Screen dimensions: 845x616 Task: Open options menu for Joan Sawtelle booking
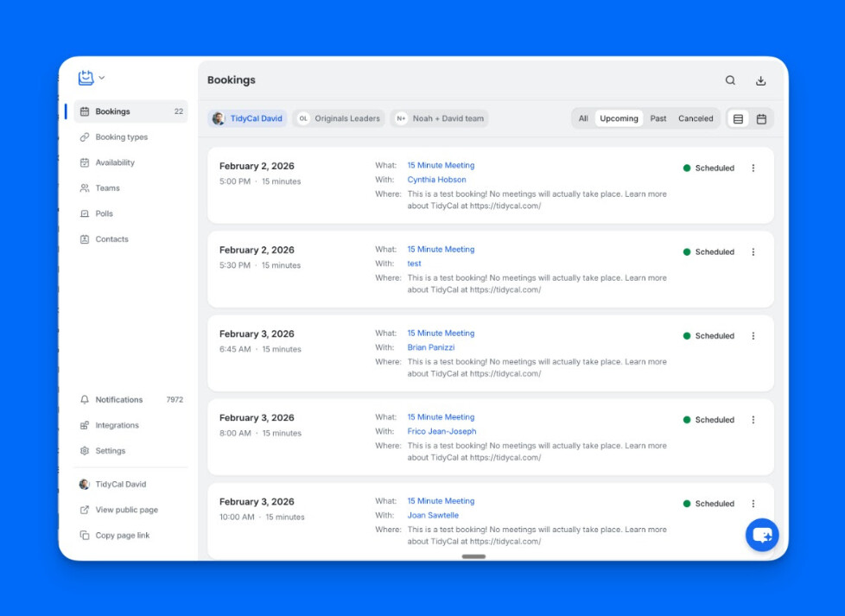753,504
